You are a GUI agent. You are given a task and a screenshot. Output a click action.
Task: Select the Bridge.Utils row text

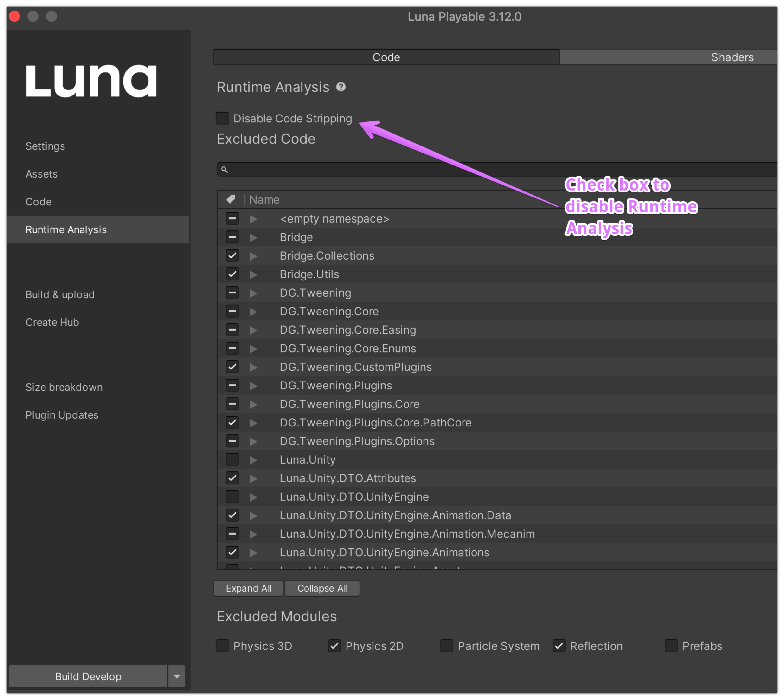[309, 274]
